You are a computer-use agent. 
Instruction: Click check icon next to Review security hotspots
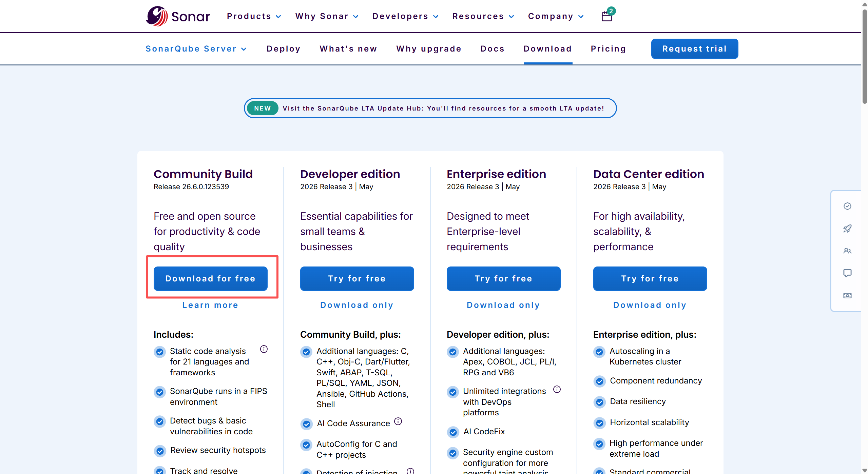[x=160, y=451]
